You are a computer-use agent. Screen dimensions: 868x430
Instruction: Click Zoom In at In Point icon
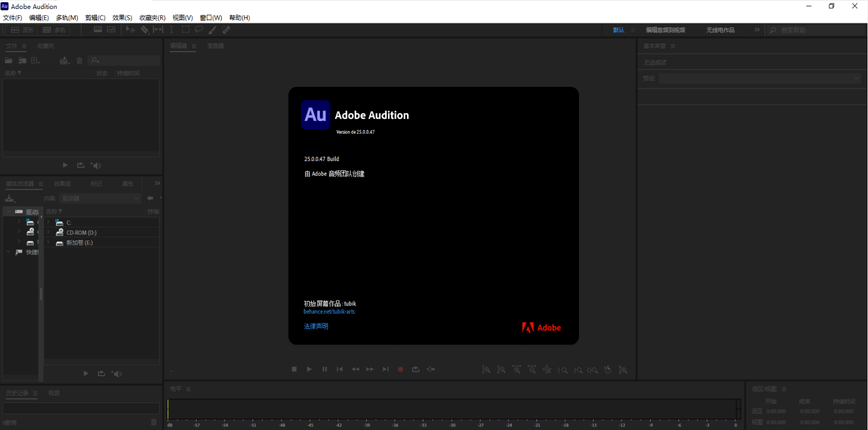(563, 370)
